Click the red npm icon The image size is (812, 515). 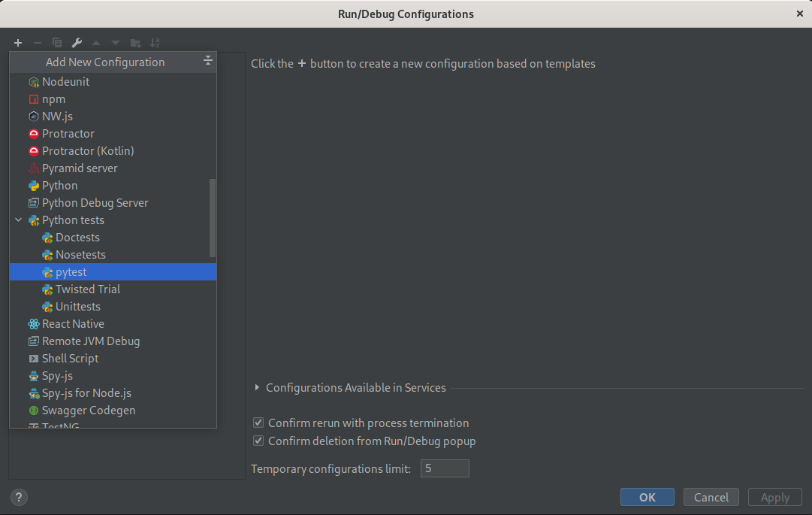pyautogui.click(x=34, y=99)
